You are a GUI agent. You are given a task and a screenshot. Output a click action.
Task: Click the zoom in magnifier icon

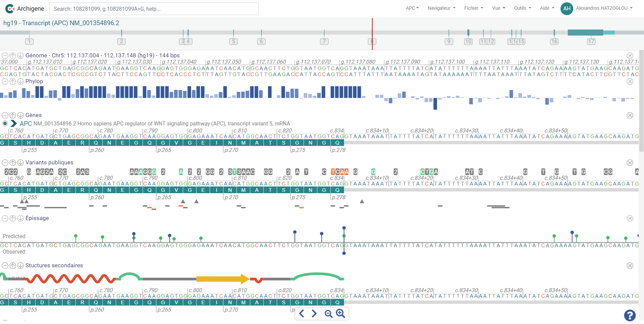tap(341, 313)
